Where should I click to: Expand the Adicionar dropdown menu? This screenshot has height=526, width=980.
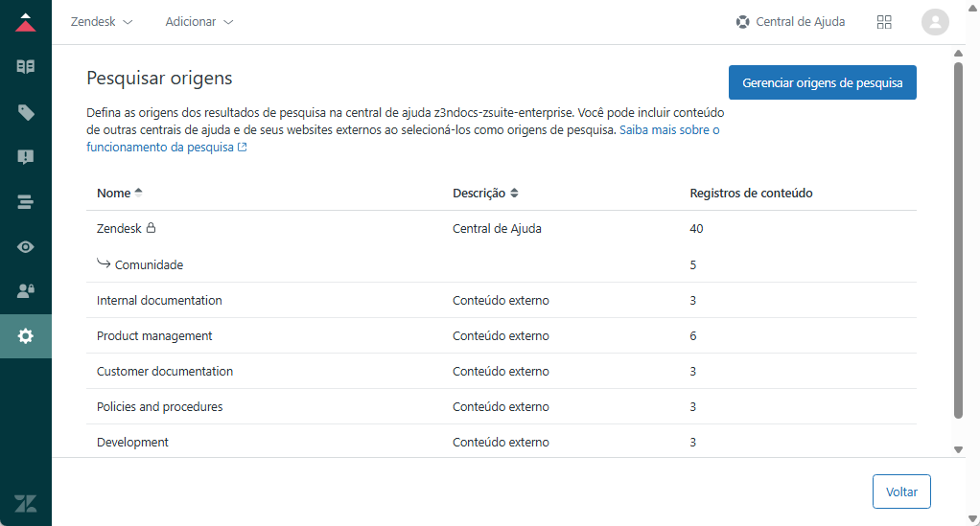pyautogui.click(x=198, y=22)
